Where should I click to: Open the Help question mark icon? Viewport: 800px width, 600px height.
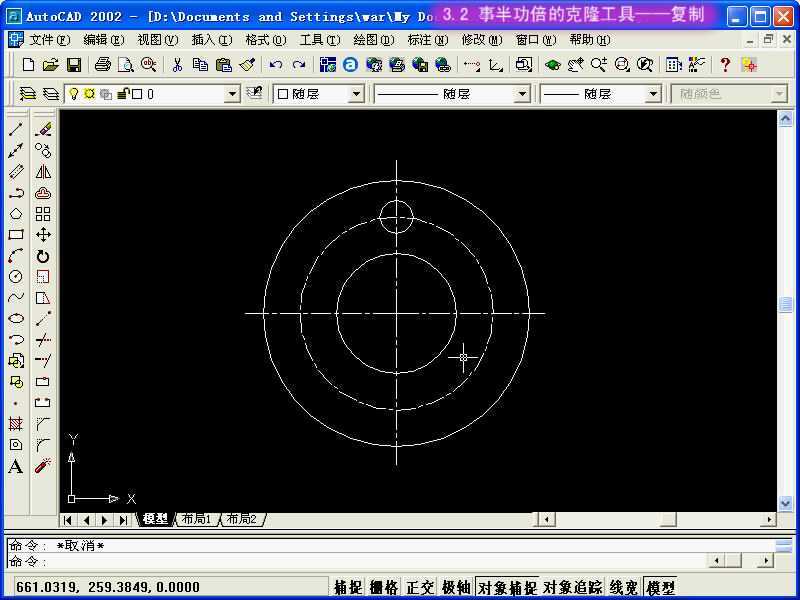(725, 65)
